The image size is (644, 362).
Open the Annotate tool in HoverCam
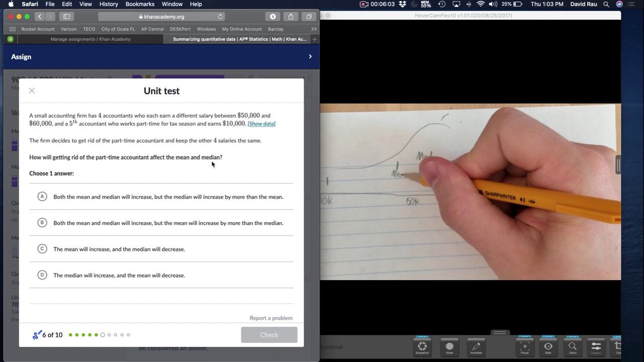476,346
